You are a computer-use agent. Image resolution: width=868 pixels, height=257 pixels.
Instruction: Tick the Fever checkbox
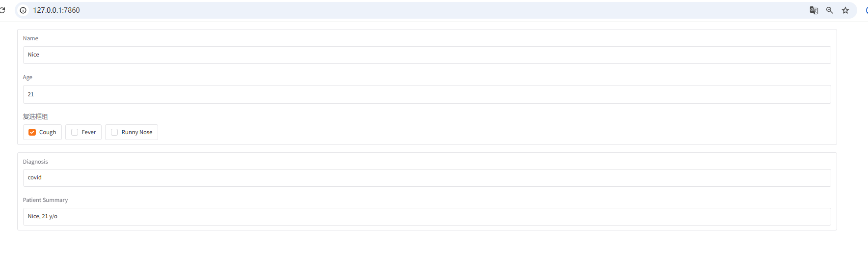point(75,132)
